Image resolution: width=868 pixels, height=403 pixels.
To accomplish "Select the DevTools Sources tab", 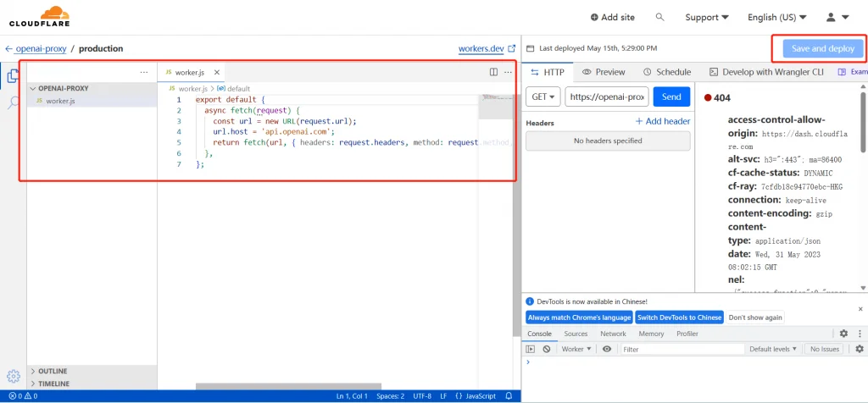I will click(576, 334).
